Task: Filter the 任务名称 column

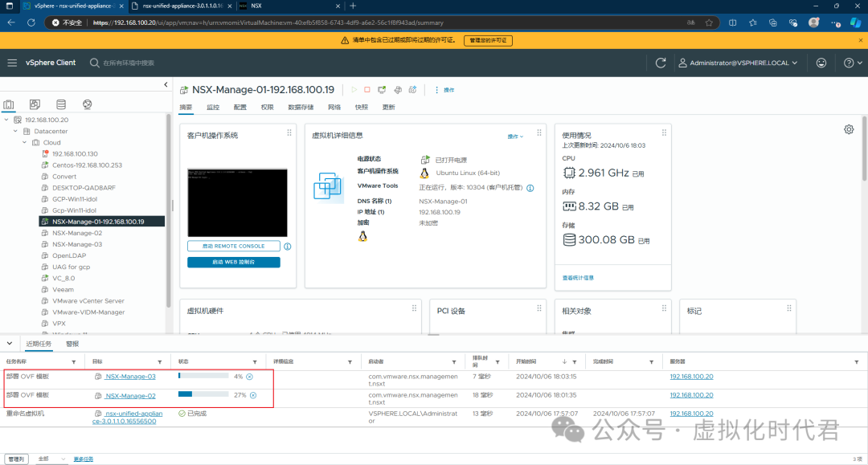Action: [x=74, y=362]
